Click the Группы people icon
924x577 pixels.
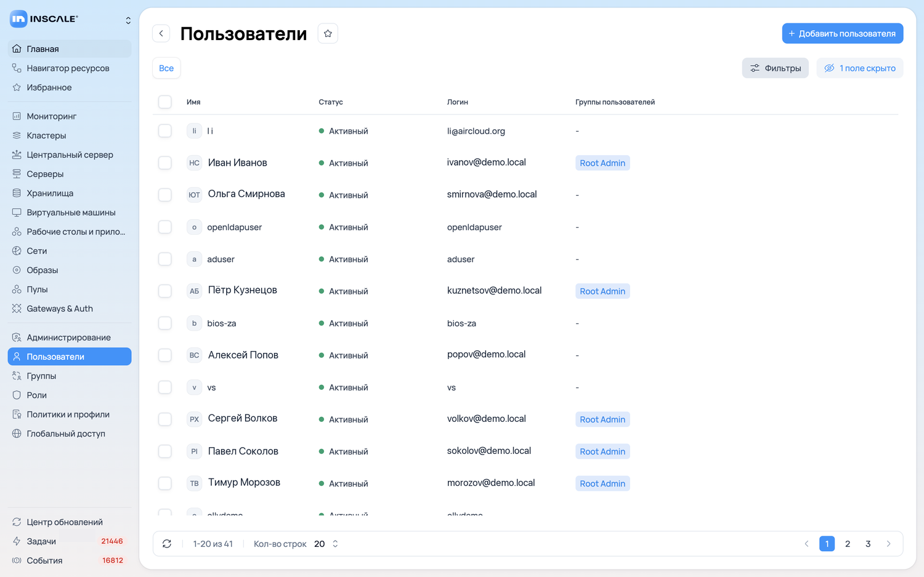point(17,376)
